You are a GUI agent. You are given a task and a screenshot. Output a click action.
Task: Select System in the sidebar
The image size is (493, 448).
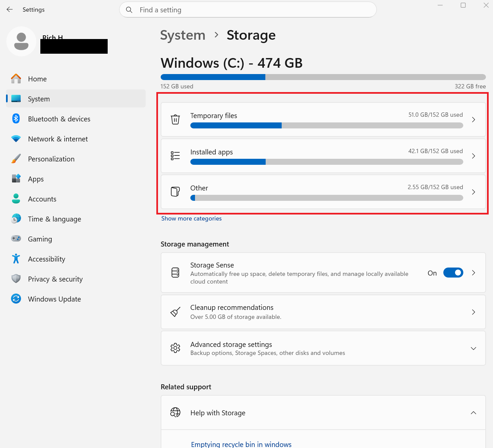[76, 99]
